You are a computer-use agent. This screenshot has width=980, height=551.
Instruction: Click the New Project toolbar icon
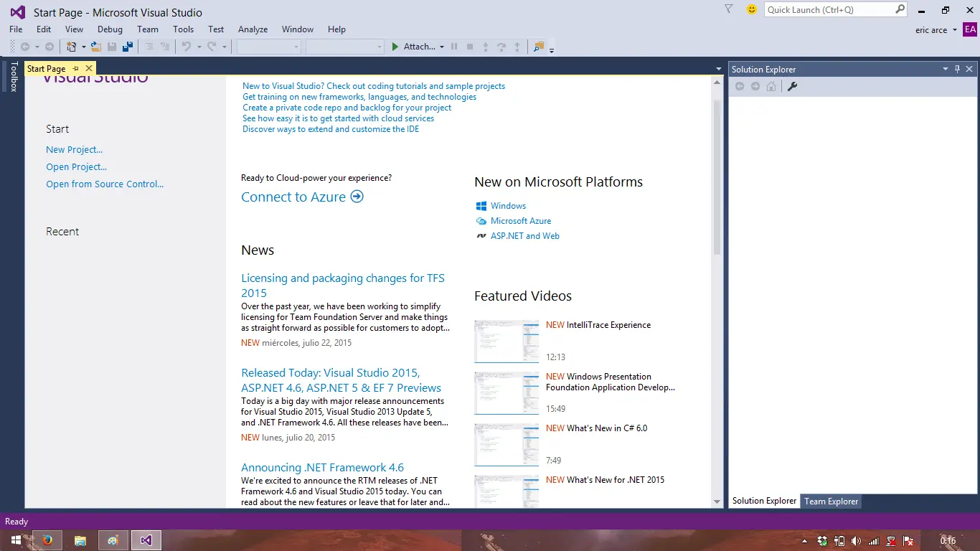[71, 47]
